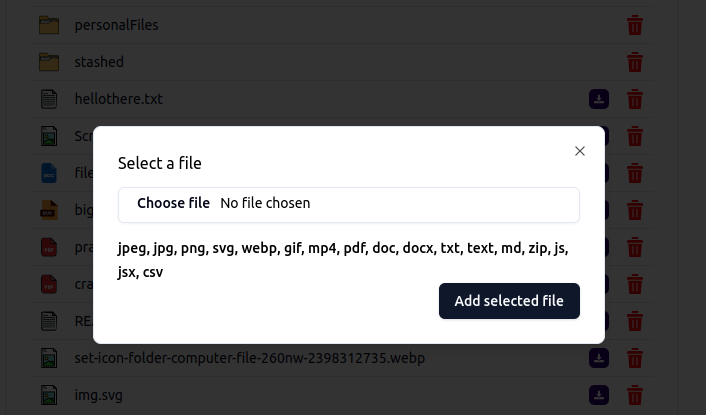This screenshot has height=415, width=706.
Task: Click the trash icon for the stashed folder
Action: pos(634,62)
